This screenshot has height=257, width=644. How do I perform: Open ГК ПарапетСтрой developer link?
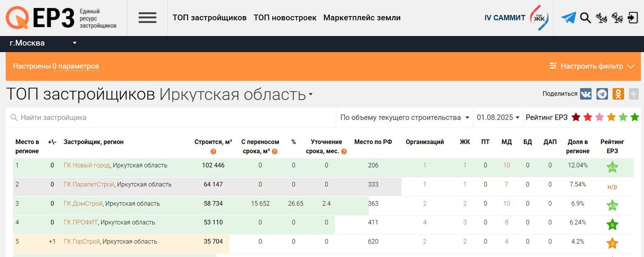pos(89,185)
